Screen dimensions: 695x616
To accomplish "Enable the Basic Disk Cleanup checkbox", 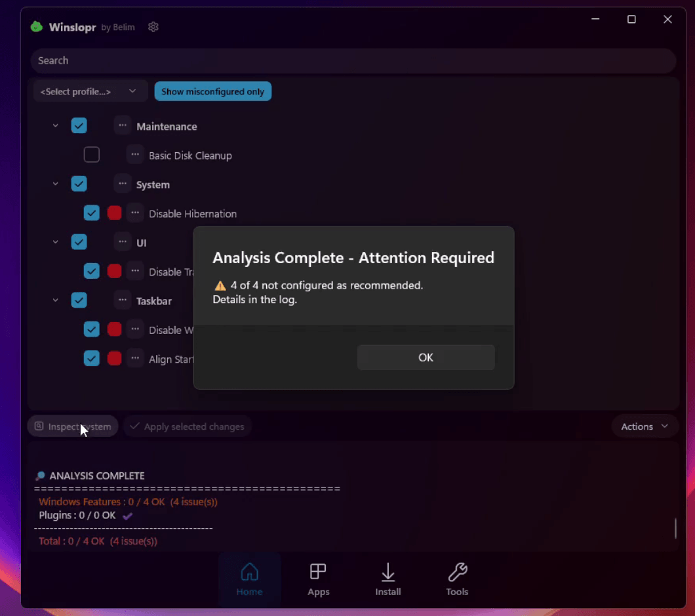I will 92,154.
